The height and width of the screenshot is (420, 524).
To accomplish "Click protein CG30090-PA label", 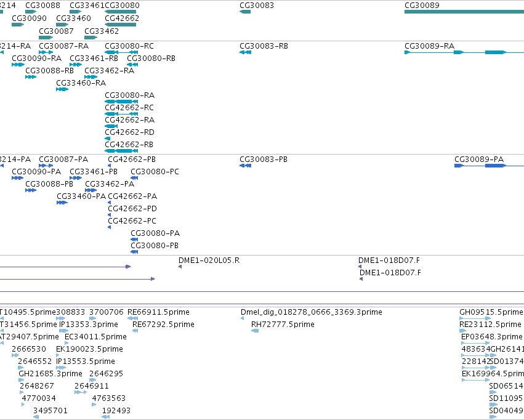I will 36,172.
